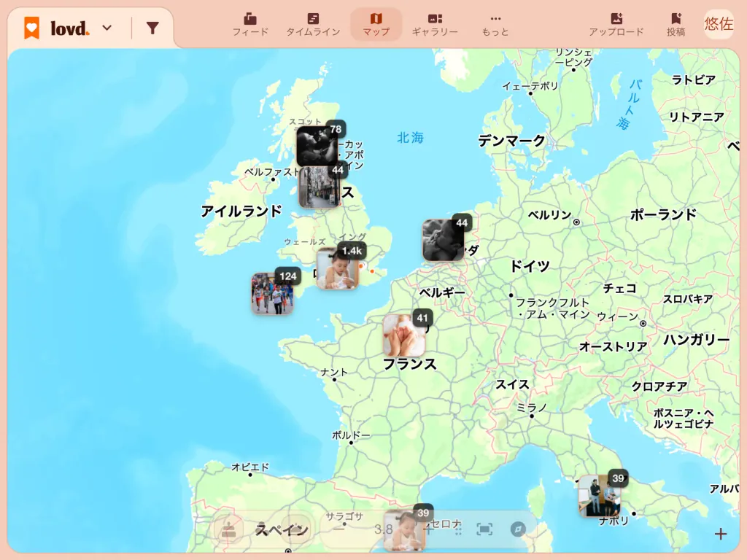Switch to the フィード tab
The height and width of the screenshot is (560, 747).
pyautogui.click(x=251, y=25)
